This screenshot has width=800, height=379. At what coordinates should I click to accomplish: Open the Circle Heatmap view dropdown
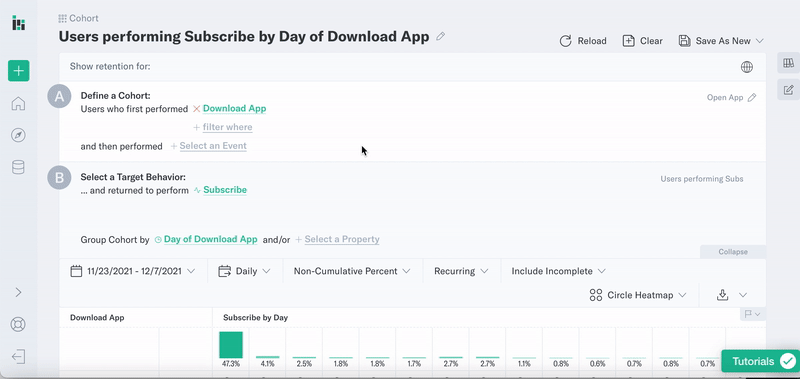click(638, 295)
